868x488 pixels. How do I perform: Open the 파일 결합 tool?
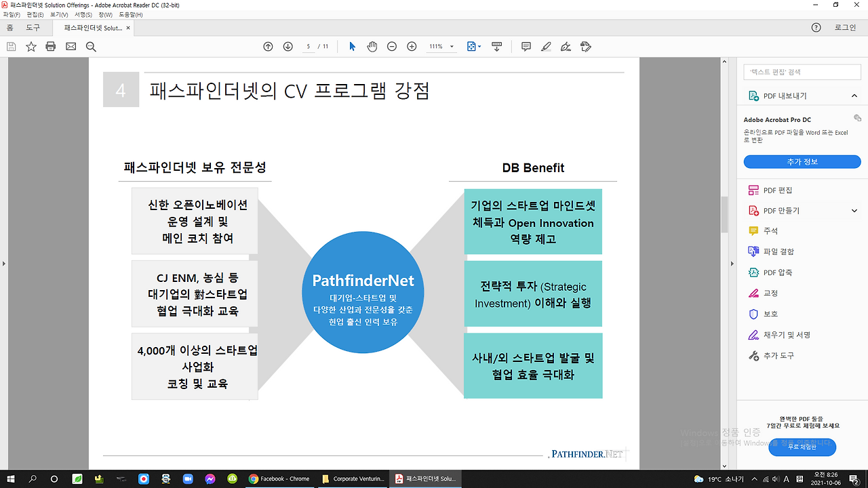pyautogui.click(x=778, y=251)
